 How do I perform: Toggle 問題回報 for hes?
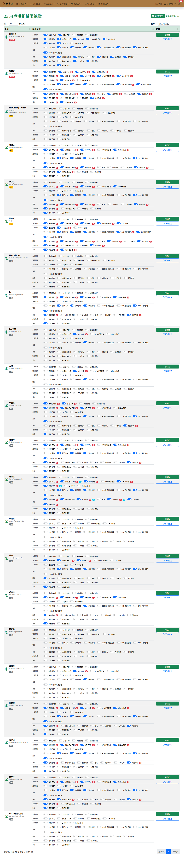[129, 315]
